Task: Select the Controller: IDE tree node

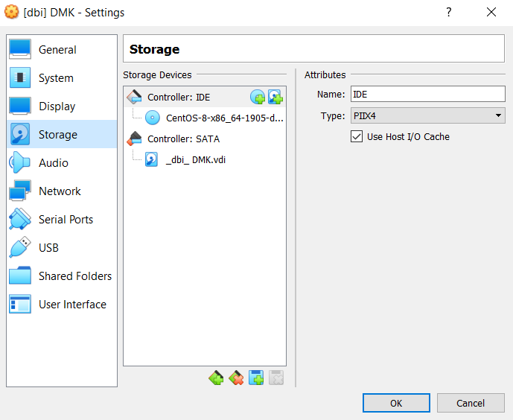Action: (x=179, y=97)
